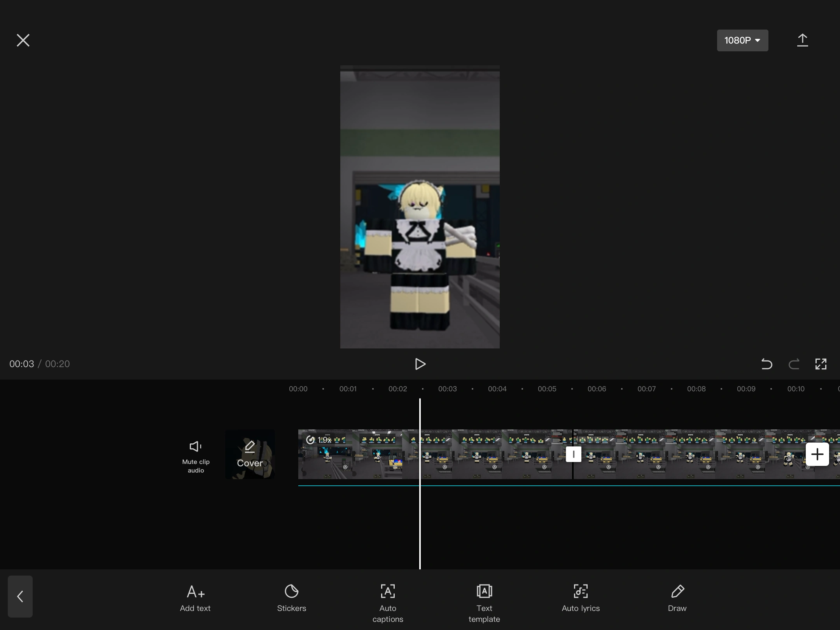The image size is (840, 630).
Task: Click the 1.9x speed badge on the clip
Action: coord(319,440)
